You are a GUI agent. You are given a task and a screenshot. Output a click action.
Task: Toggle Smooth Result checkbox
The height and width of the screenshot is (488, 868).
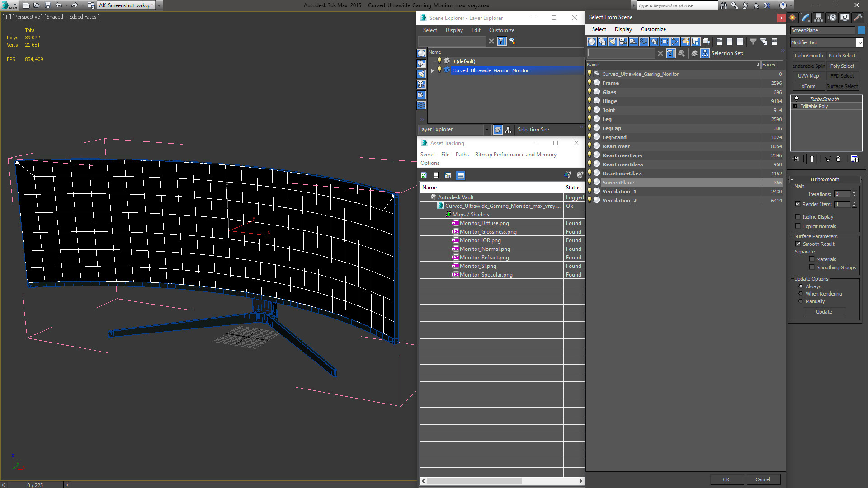click(x=798, y=244)
